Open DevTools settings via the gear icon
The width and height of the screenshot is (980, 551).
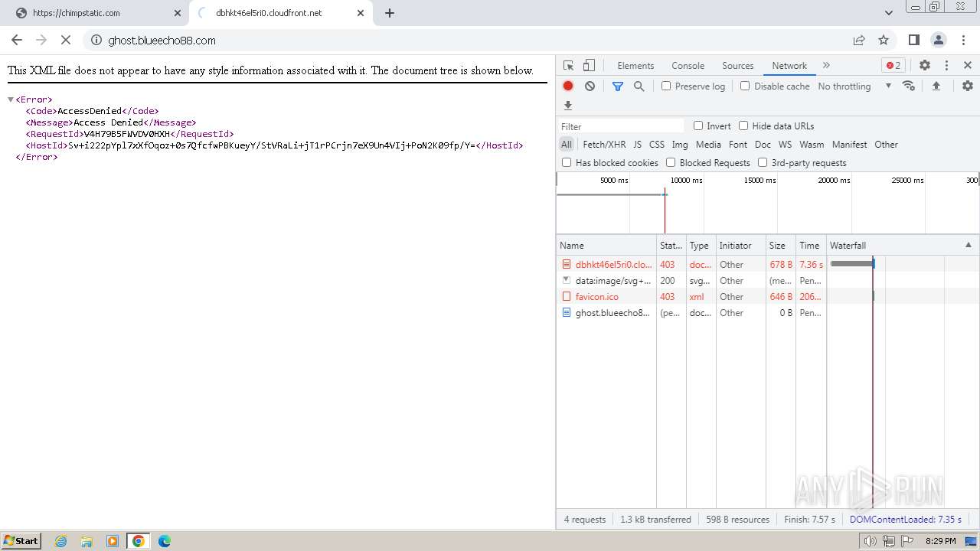[x=925, y=65]
